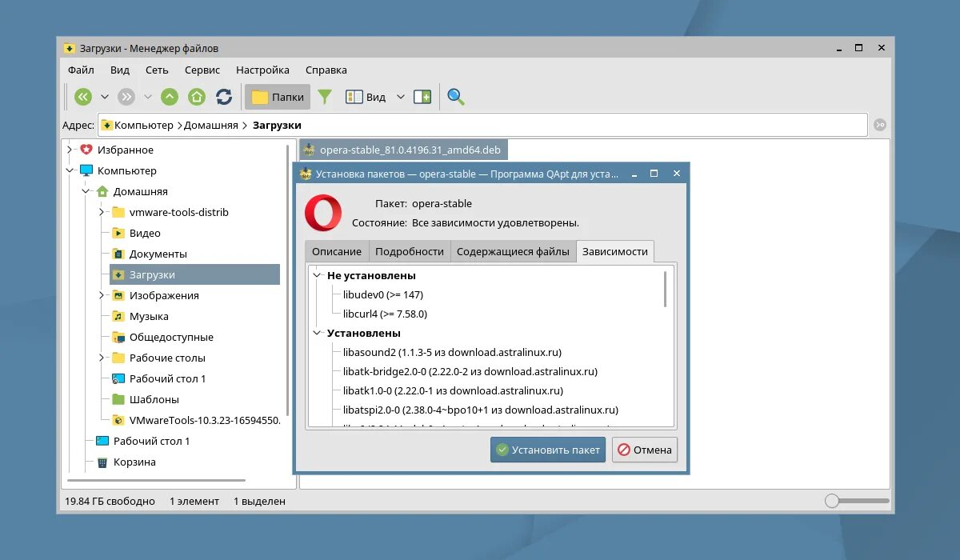
Task: Click Компьютер in the address breadcrumb
Action: pyautogui.click(x=143, y=125)
